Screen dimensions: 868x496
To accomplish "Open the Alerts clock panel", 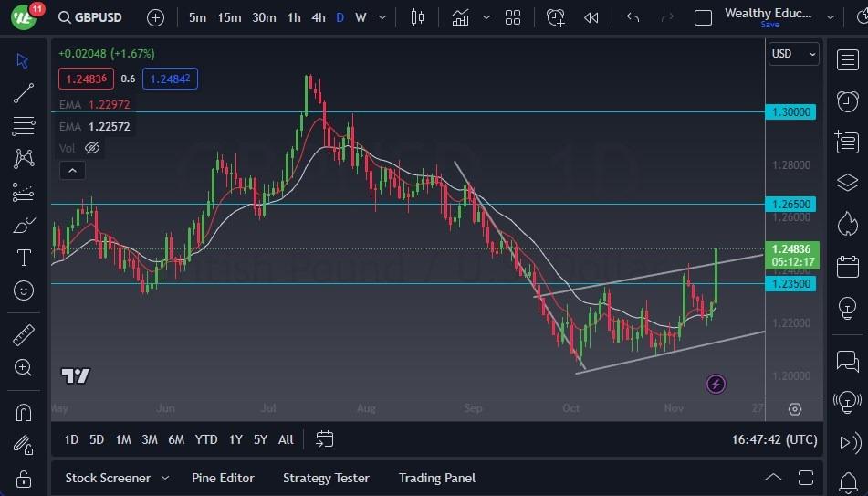I will (x=848, y=101).
